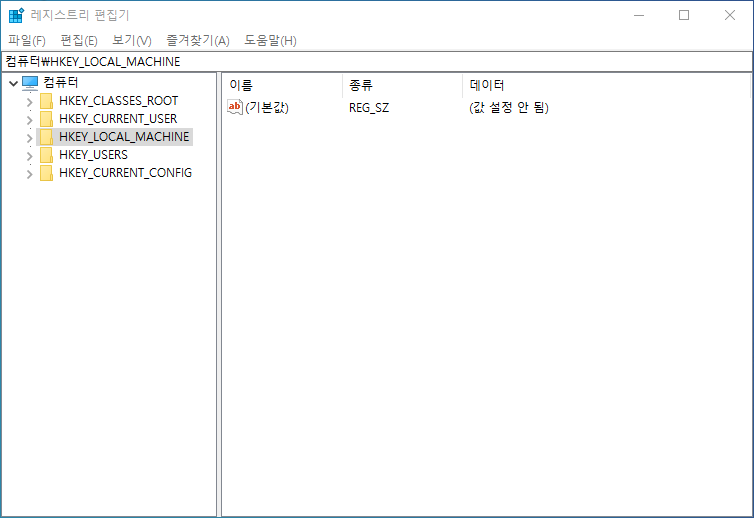This screenshot has width=754, height=518.
Task: Select the (기본값) value name
Action: point(267,107)
